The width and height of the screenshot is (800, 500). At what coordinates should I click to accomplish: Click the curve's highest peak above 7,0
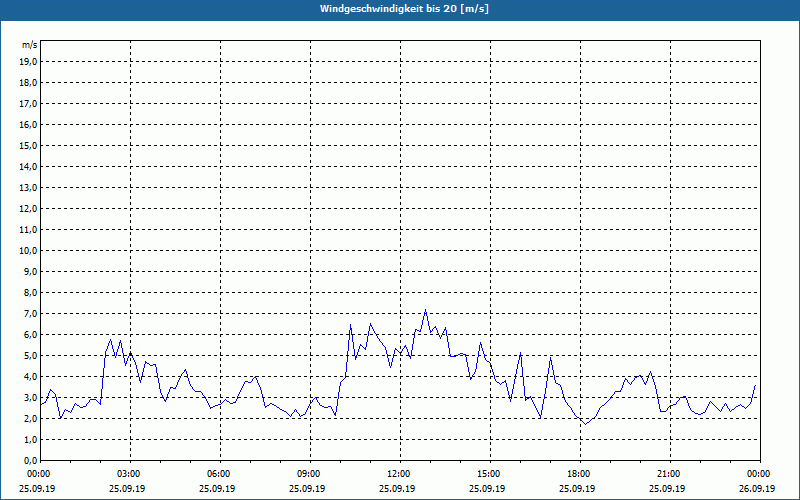click(x=425, y=310)
